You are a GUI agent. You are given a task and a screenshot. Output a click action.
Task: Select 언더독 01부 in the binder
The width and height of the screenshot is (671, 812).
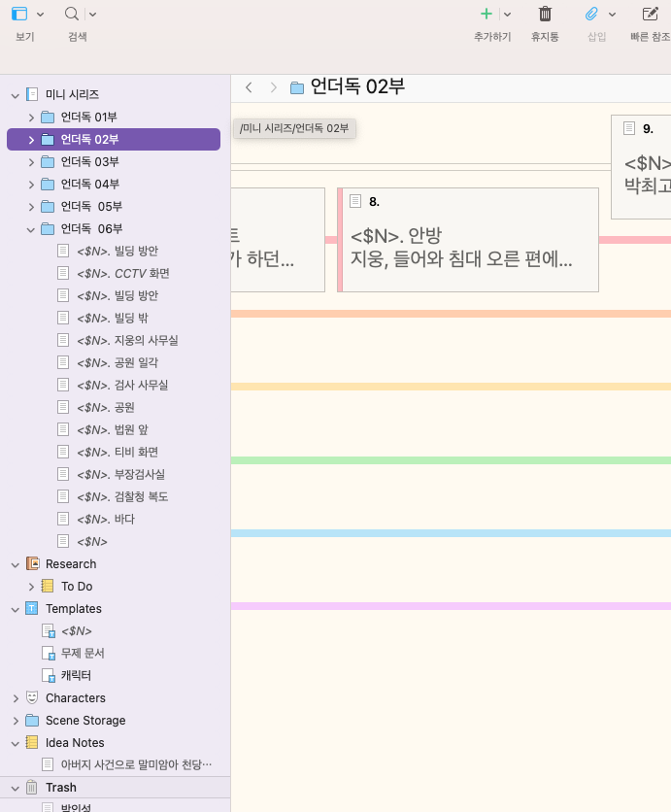[89, 117]
